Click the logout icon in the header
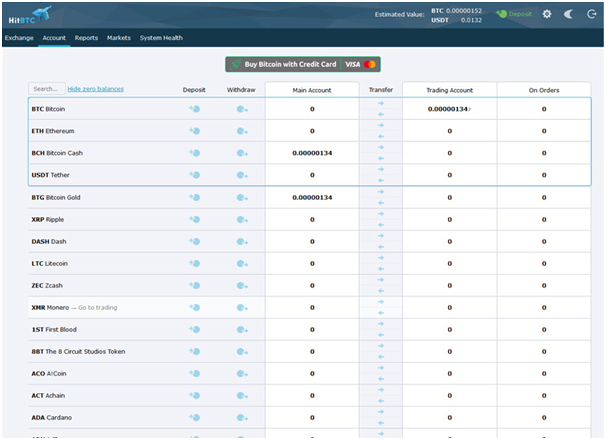606x440 pixels. pyautogui.click(x=591, y=14)
